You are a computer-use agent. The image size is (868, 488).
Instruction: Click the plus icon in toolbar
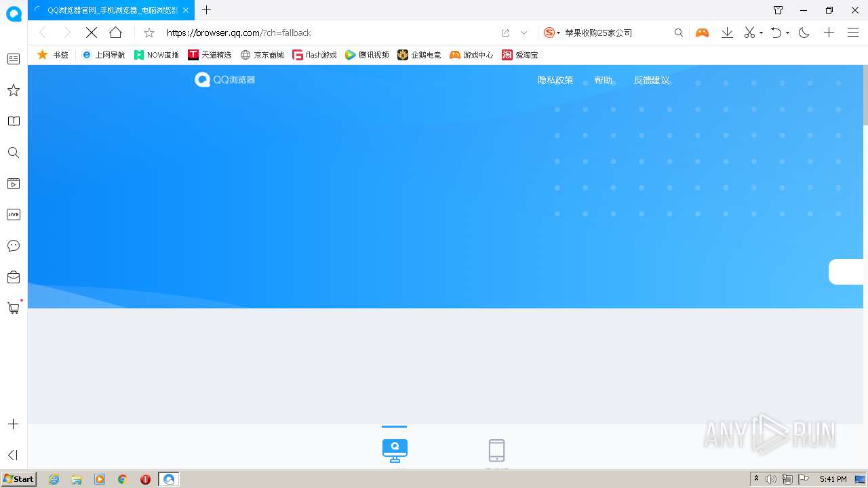[829, 33]
